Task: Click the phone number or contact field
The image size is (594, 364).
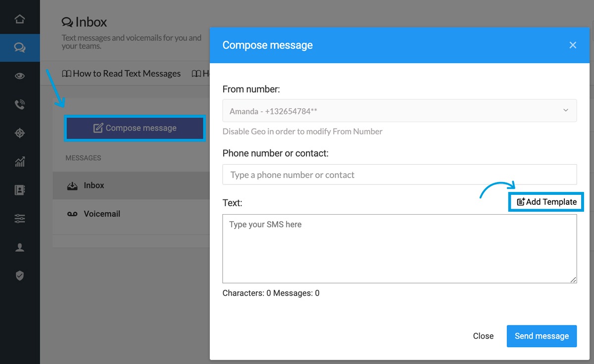Action: click(x=399, y=175)
